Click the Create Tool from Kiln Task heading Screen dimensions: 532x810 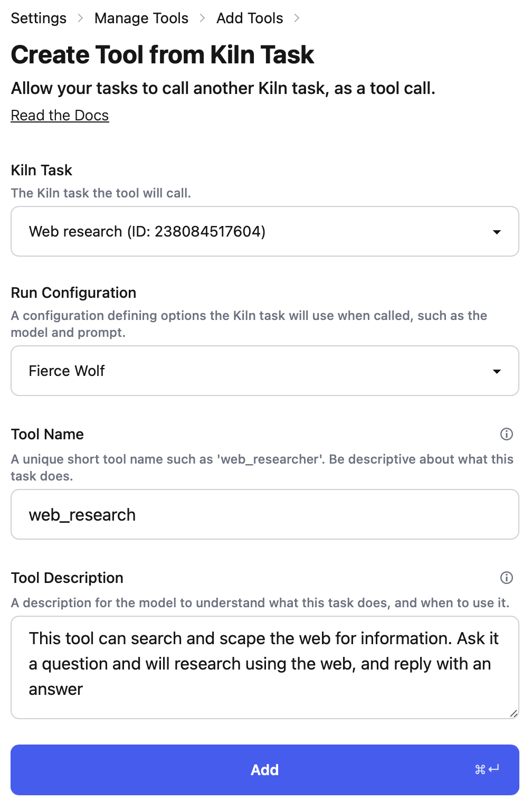(x=162, y=54)
